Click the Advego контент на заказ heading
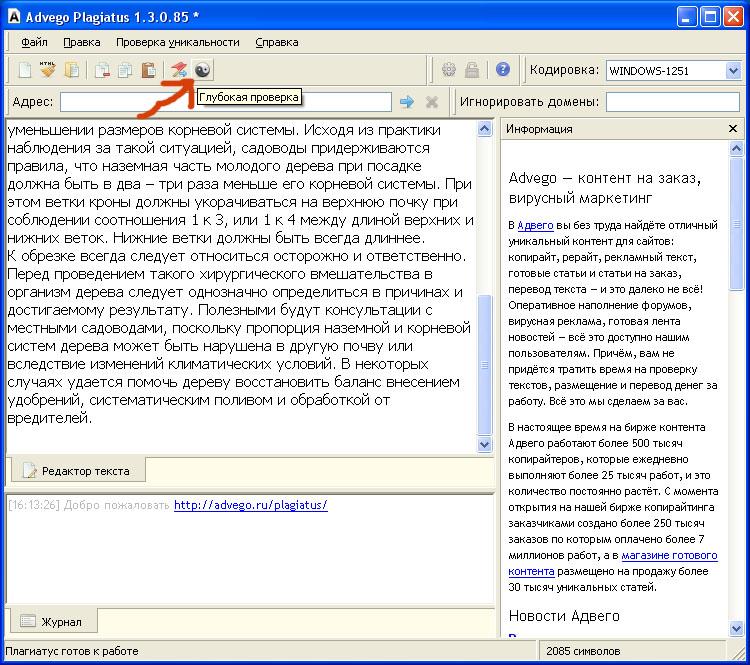750x665 pixels. coord(605,188)
